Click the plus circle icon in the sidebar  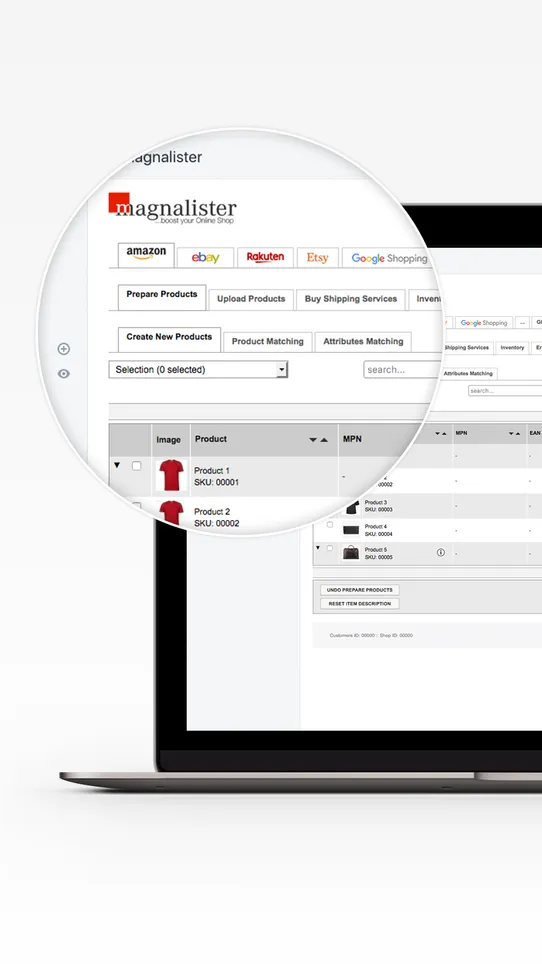click(x=63, y=349)
